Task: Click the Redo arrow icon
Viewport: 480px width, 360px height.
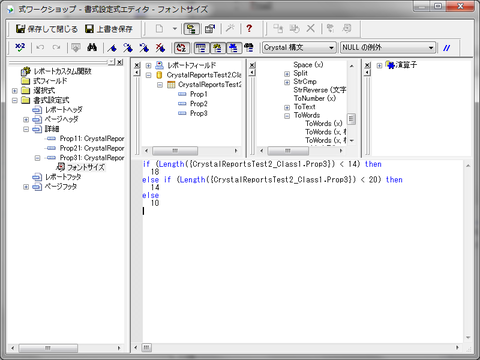Action: point(56,48)
